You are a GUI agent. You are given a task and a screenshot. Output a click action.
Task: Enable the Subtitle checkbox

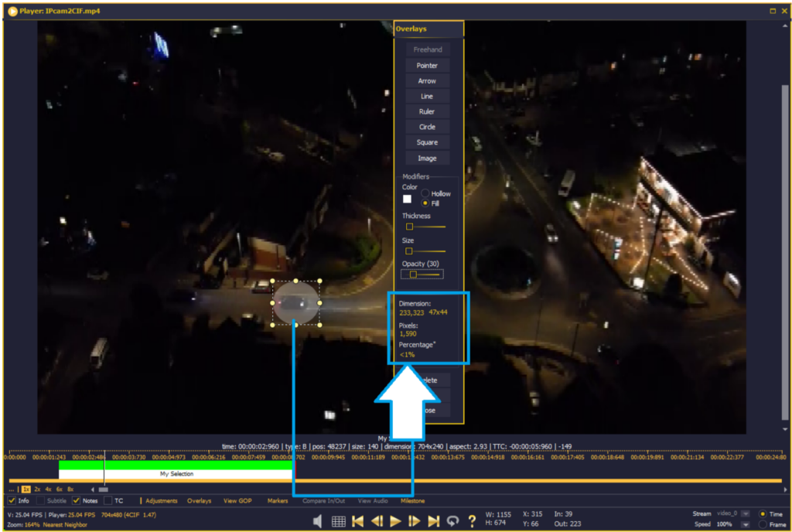(40, 501)
